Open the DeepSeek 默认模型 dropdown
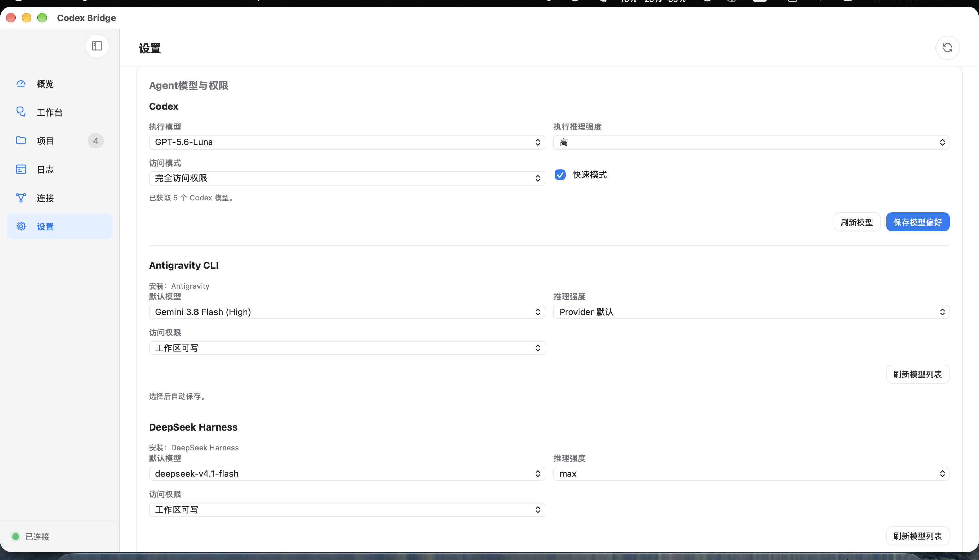This screenshot has width=979, height=560. click(x=347, y=473)
